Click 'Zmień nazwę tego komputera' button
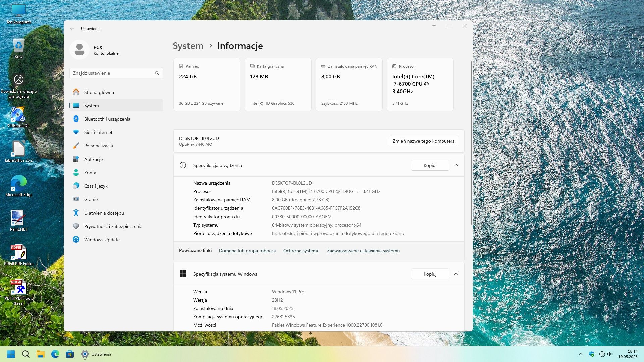The width and height of the screenshot is (644, 362). click(x=424, y=141)
